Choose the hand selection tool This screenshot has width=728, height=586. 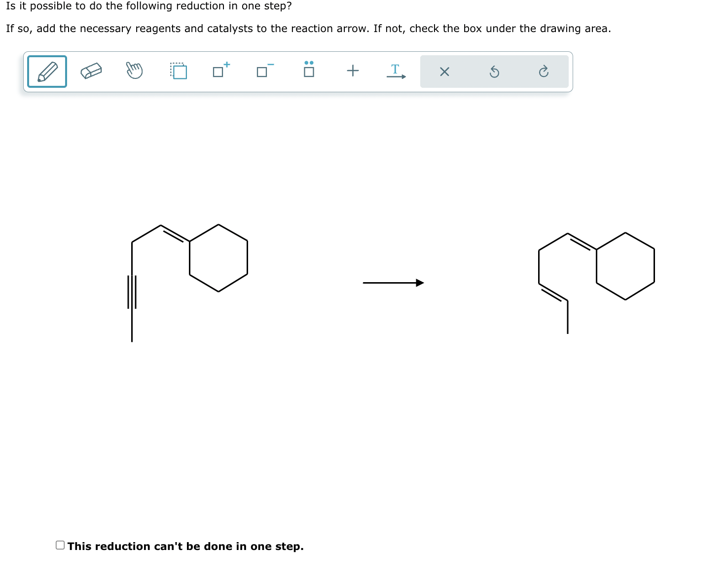[135, 71]
